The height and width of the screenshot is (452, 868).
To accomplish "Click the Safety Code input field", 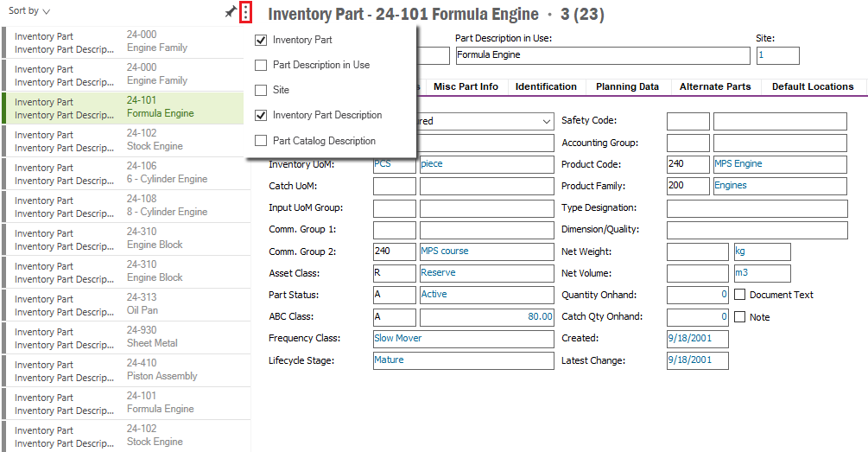I will click(x=687, y=121).
